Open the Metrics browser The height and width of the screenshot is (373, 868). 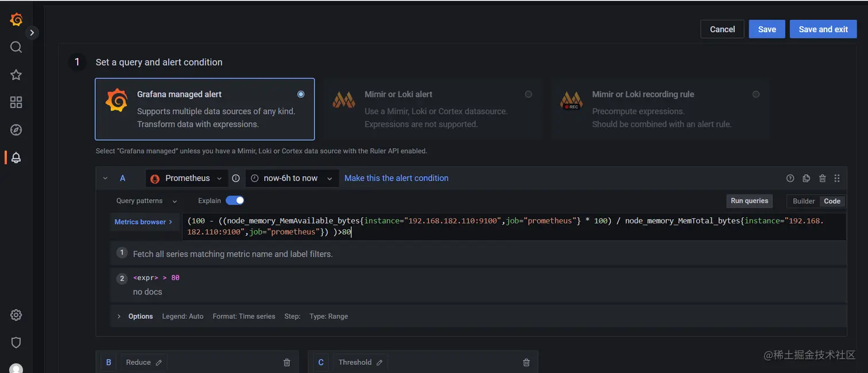144,222
